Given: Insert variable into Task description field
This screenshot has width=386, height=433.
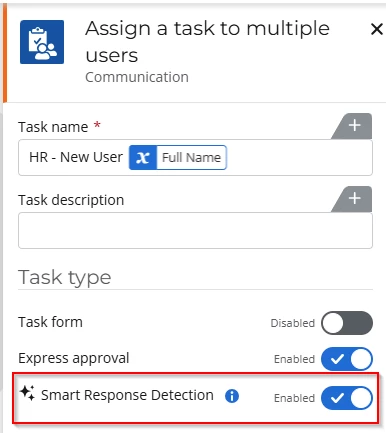Looking at the screenshot, I should (354, 199).
